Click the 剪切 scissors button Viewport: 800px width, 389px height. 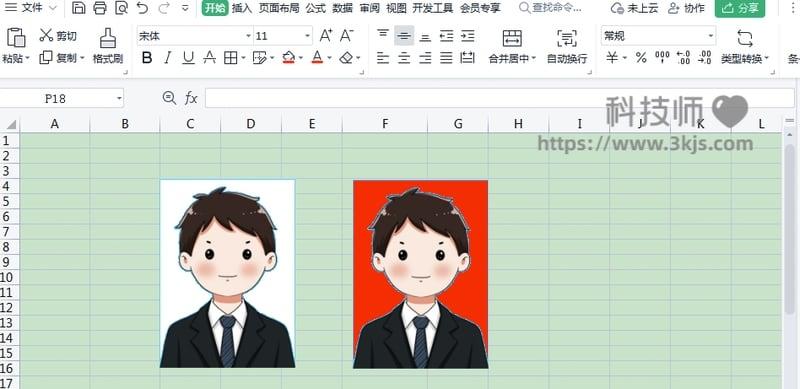58,35
